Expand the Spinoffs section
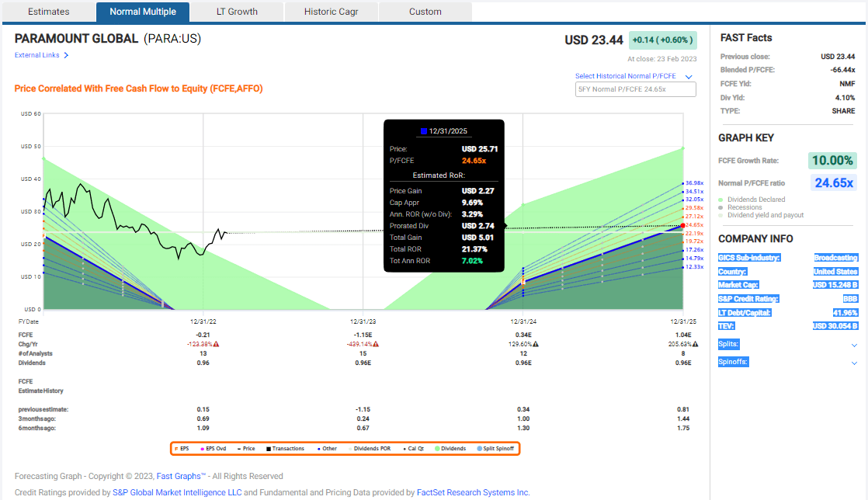The width and height of the screenshot is (868, 500). (x=854, y=363)
